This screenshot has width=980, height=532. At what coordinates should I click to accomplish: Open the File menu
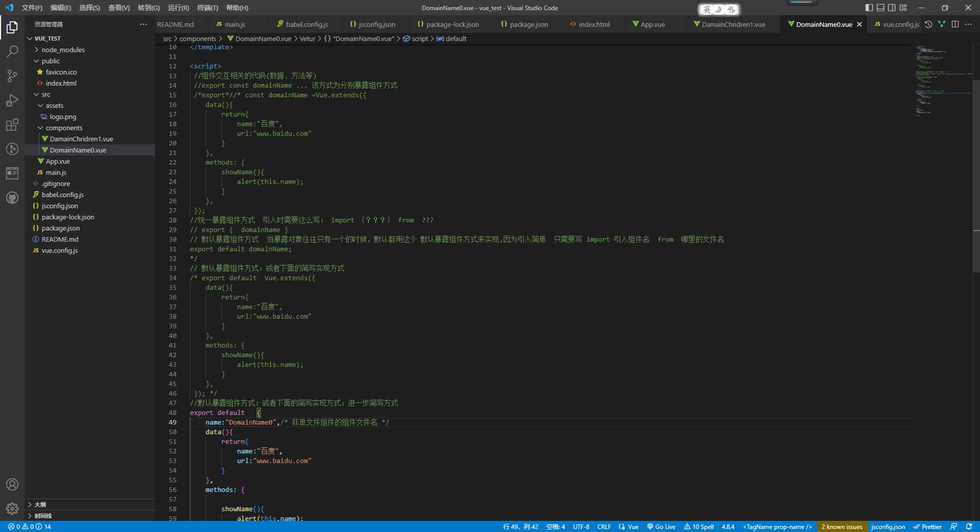pyautogui.click(x=32, y=8)
